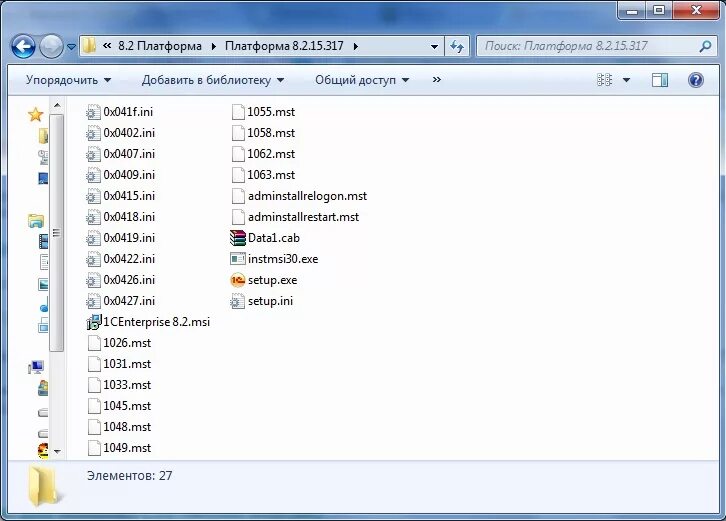The height and width of the screenshot is (521, 726).
Task: Click the large folder icon in details pane
Action: (x=43, y=485)
